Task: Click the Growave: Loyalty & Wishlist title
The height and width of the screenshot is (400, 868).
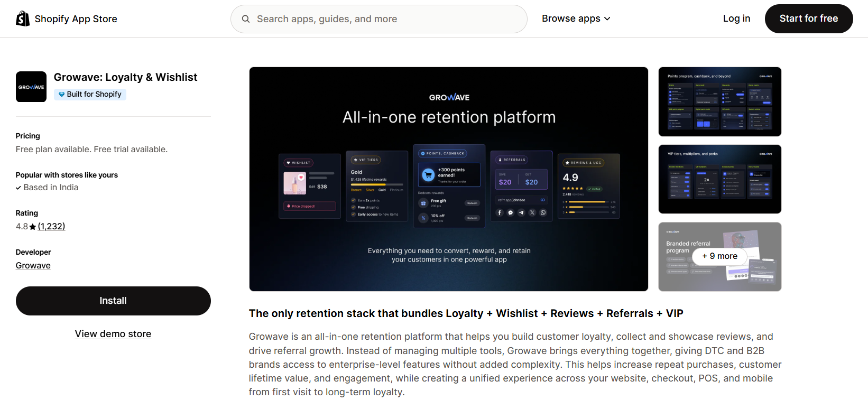Action: coord(126,77)
